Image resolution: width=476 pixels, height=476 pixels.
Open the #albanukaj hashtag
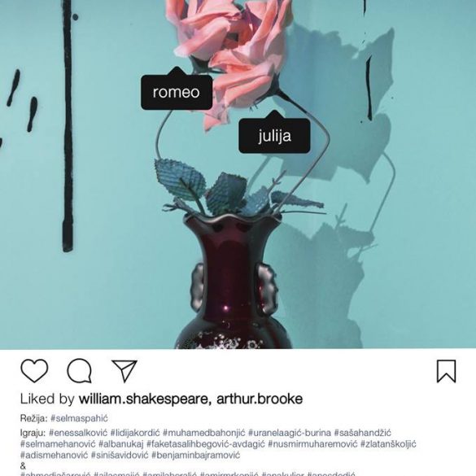click(120, 443)
